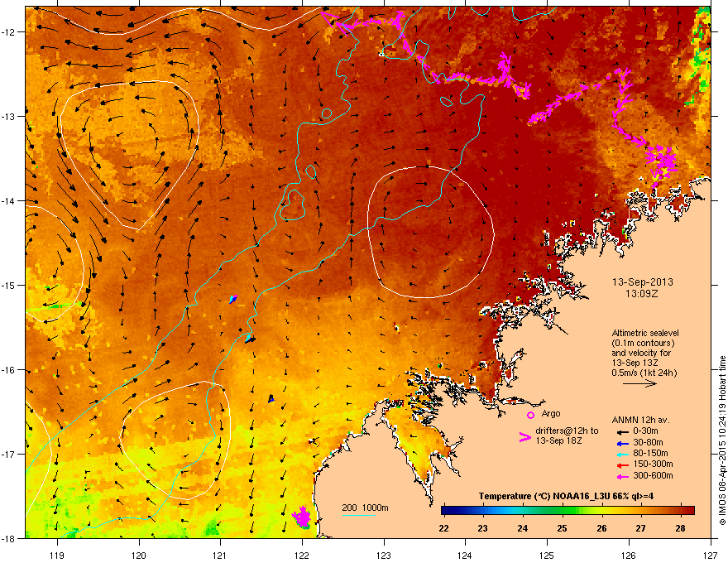728x563 pixels.
Task: Click the magenta drifters chevron symbol in legend
Action: point(524,437)
